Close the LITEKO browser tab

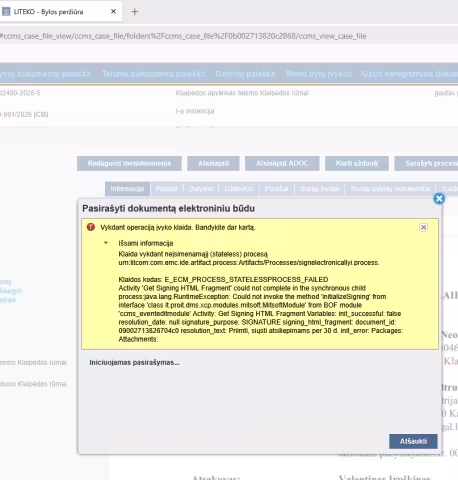click(x=113, y=12)
